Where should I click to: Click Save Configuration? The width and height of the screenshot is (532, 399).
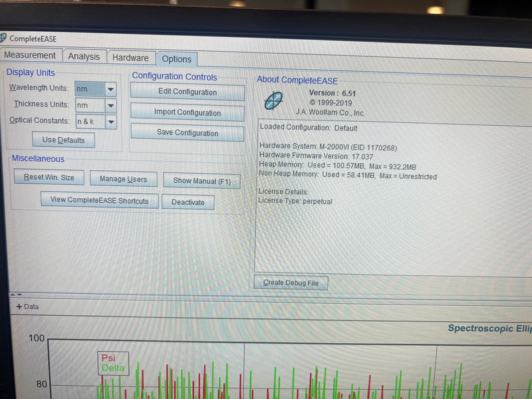pos(188,132)
